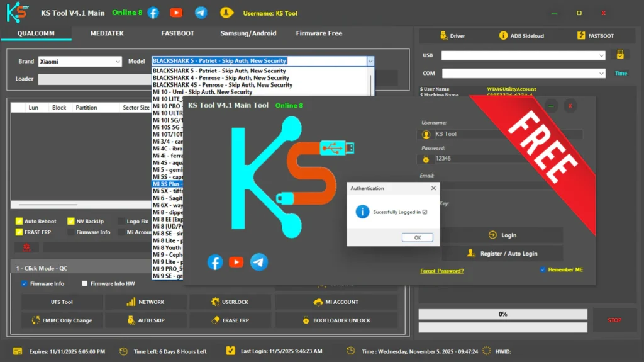Toggle the Remember ME checkbox
Screen dimensions: 644x362
point(543,269)
